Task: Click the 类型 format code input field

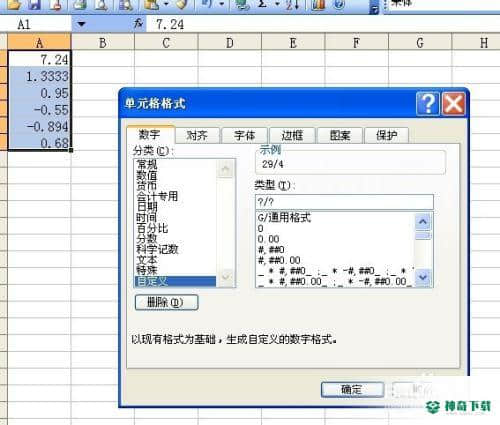Action: 344,202
